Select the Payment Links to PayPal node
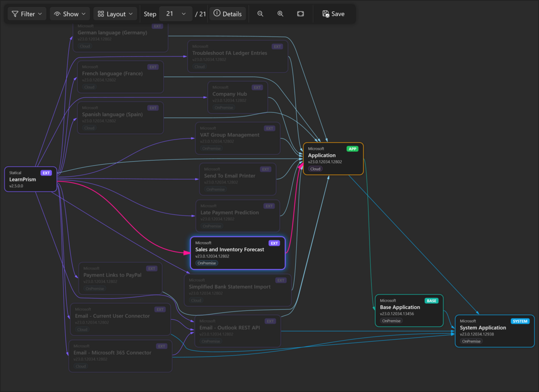The height and width of the screenshot is (392, 539). click(x=120, y=278)
